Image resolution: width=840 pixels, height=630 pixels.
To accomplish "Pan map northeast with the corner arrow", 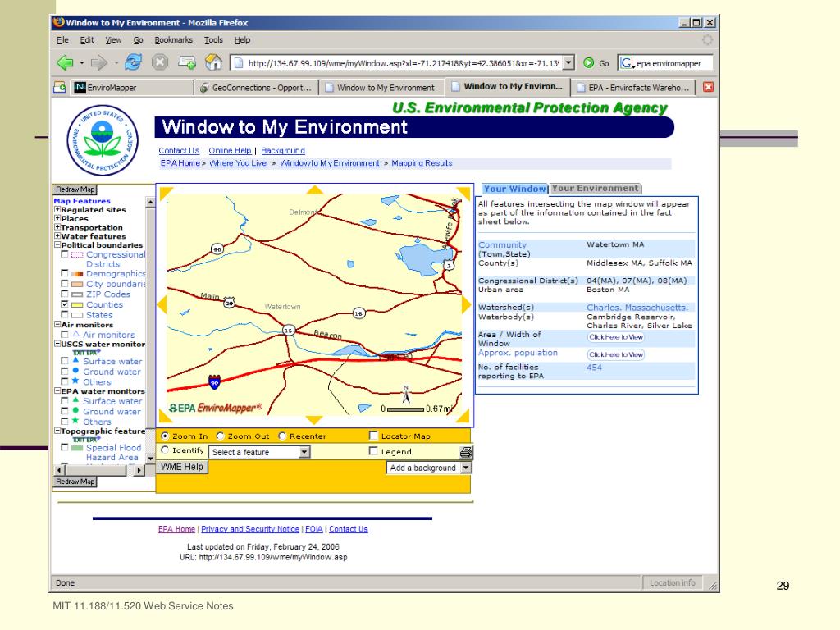I will tap(464, 193).
